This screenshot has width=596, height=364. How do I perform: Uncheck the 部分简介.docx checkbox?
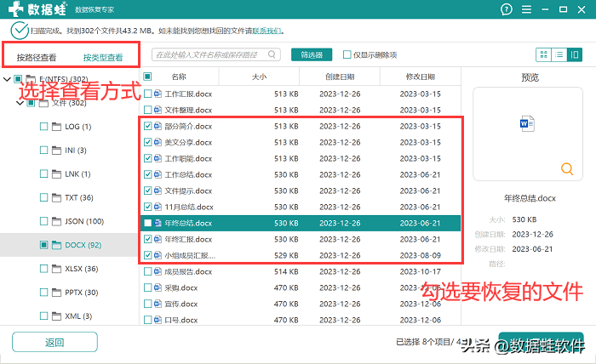[x=147, y=126]
